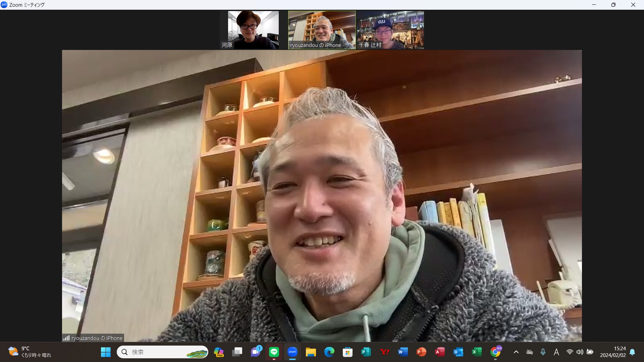Launch PowerPoint from taskbar
The image size is (644, 362).
421,352
